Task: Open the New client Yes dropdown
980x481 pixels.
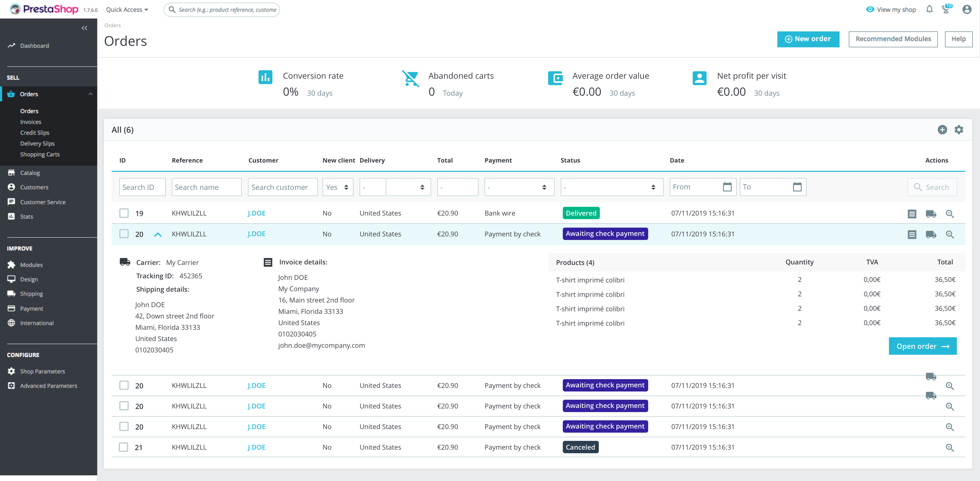Action: (x=337, y=187)
